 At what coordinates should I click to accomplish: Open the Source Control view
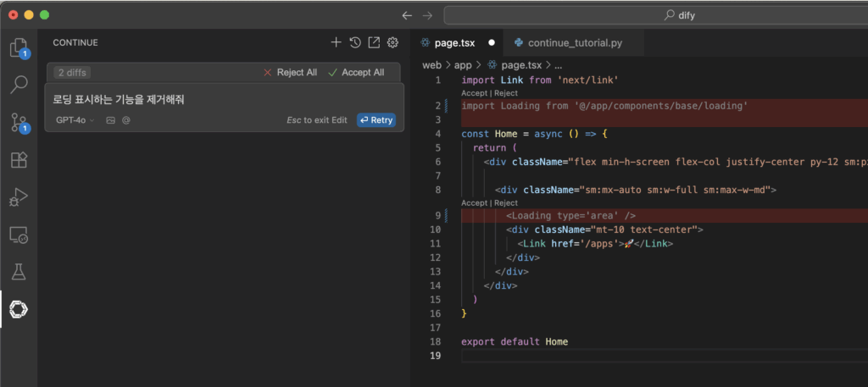(19, 123)
